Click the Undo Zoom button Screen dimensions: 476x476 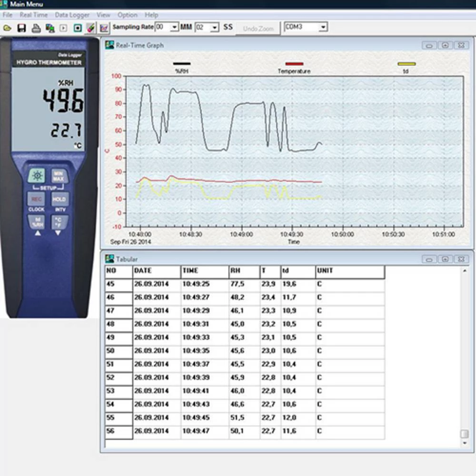(258, 29)
